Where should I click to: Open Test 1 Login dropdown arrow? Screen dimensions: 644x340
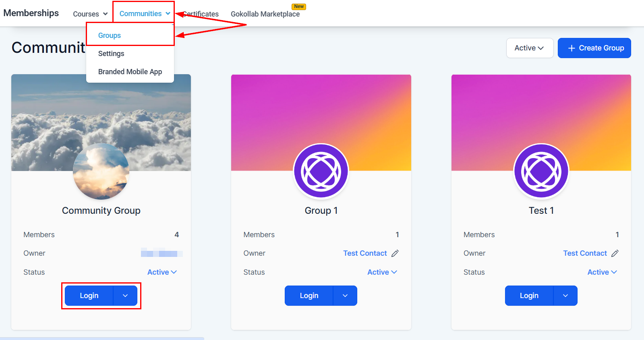click(565, 296)
